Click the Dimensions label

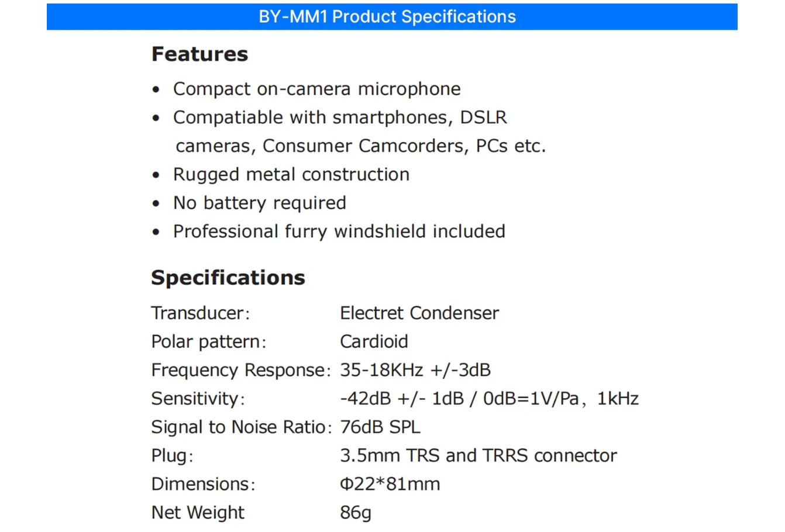tap(203, 484)
